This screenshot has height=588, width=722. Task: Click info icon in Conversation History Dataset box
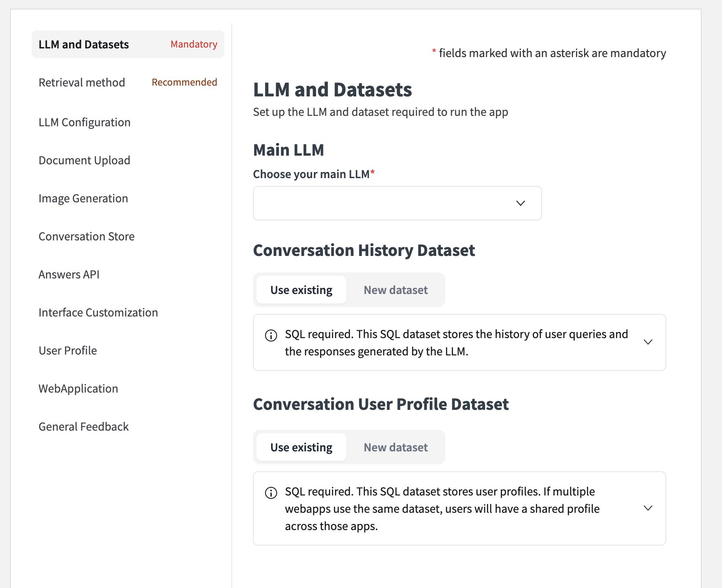point(271,336)
